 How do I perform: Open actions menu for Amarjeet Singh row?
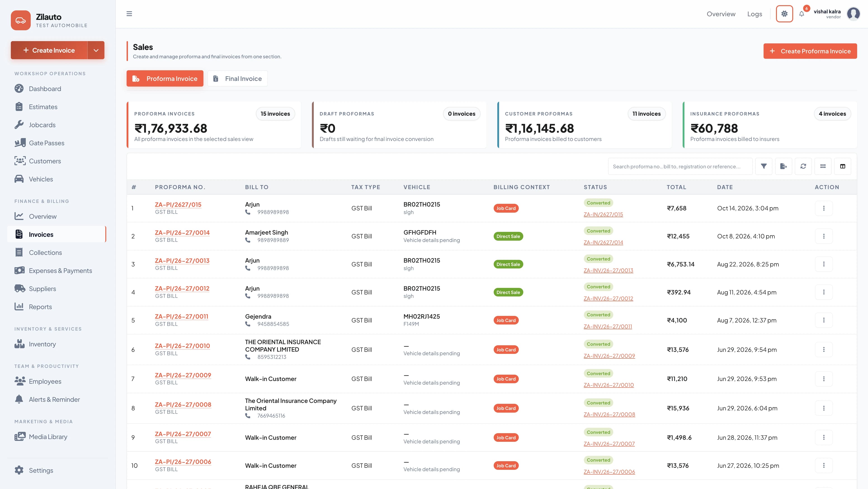(x=824, y=236)
